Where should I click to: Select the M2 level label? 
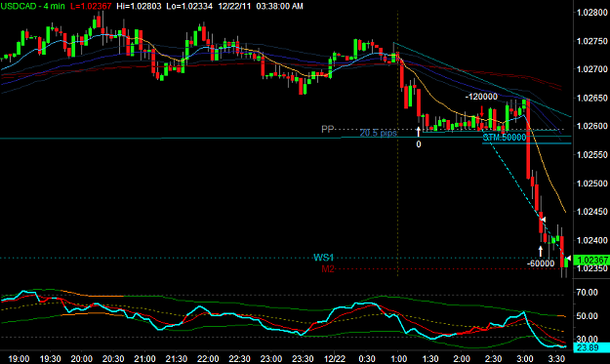coord(328,268)
